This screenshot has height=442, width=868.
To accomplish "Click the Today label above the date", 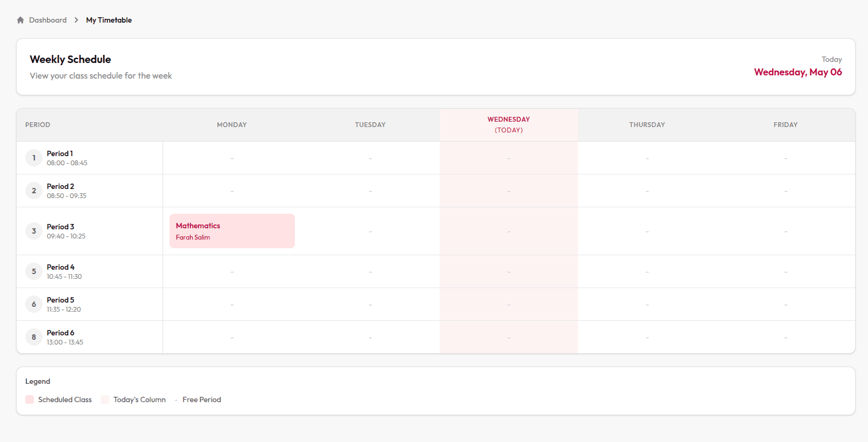I will tap(831, 59).
